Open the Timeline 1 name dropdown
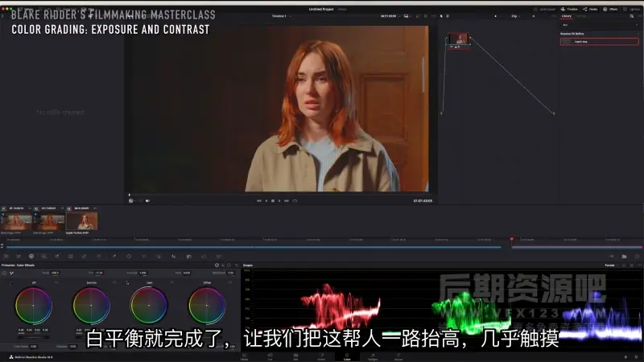This screenshot has height=362, width=644. click(x=280, y=16)
